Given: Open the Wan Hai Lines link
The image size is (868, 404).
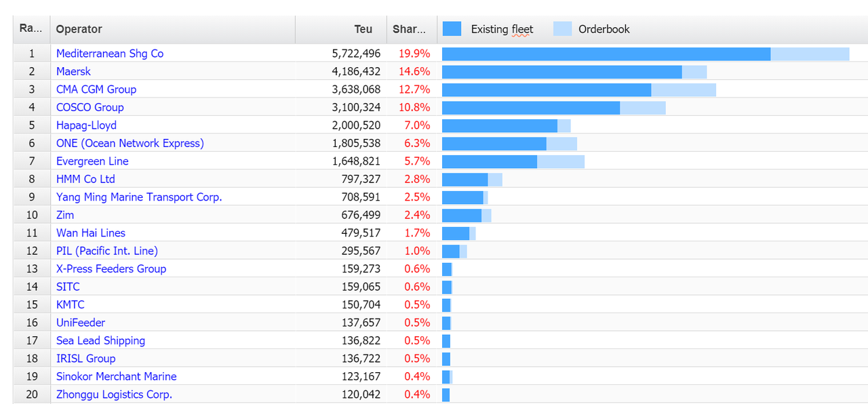Looking at the screenshot, I should [91, 233].
